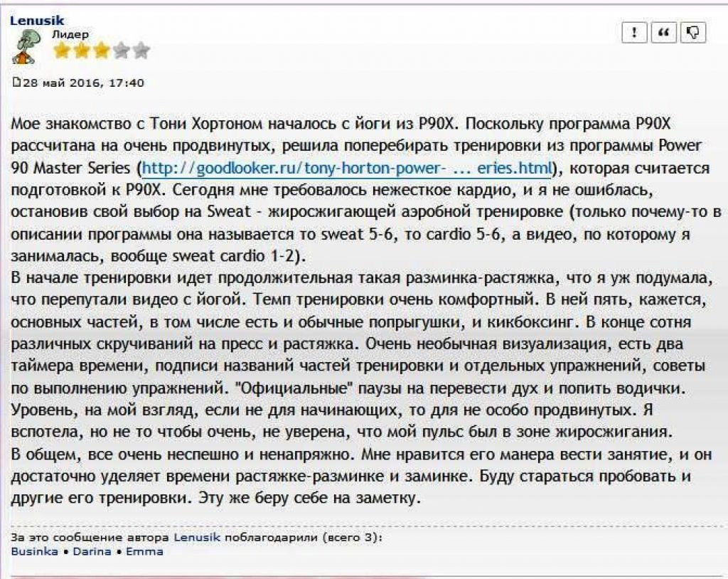The image size is (728, 579).
Task: Click the report post exclamation icon
Action: [633, 33]
